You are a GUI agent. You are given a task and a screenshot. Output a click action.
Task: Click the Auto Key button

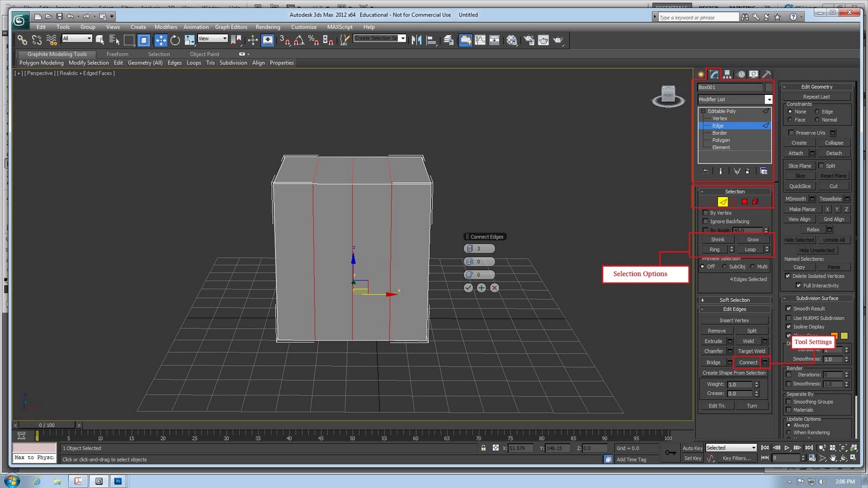point(692,448)
